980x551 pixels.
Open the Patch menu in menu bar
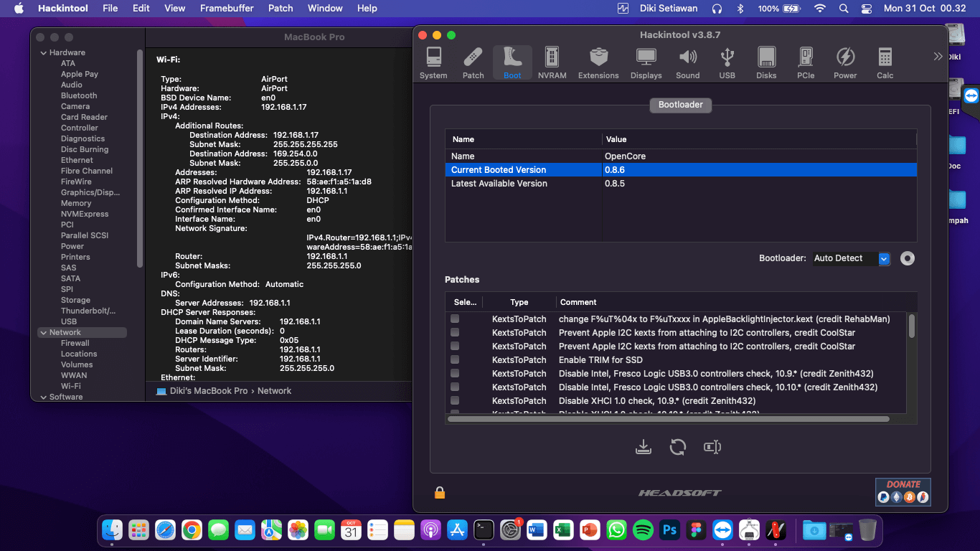281,8
